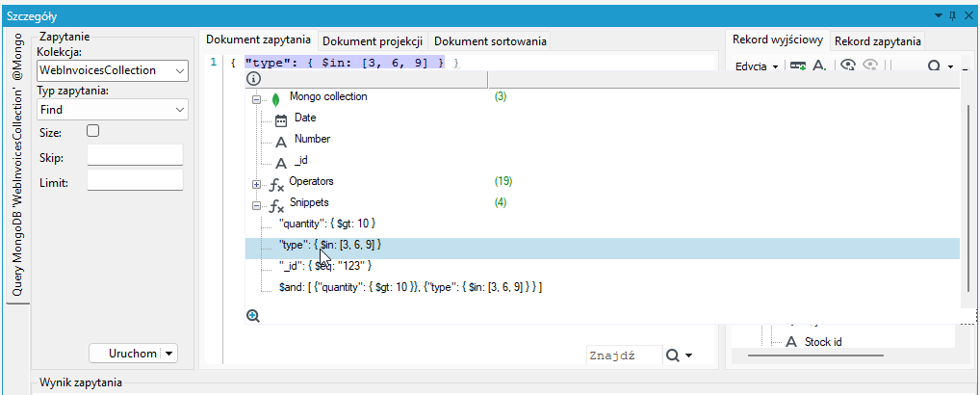Choose the "type": { $in: [3, 6, 9] } snippet
This screenshot has height=395, width=980.
pos(603,248)
